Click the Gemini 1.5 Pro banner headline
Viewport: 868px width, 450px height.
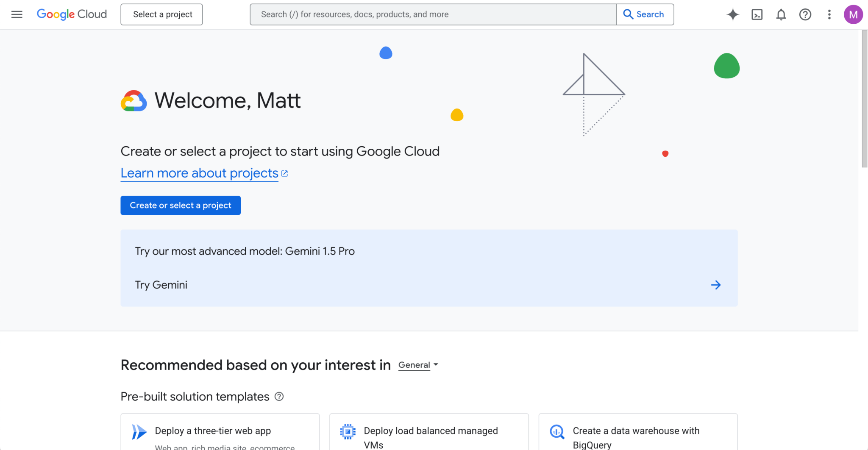tap(245, 251)
